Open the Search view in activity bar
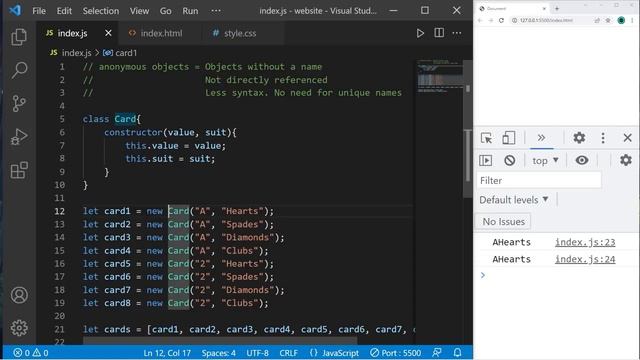 click(x=19, y=70)
